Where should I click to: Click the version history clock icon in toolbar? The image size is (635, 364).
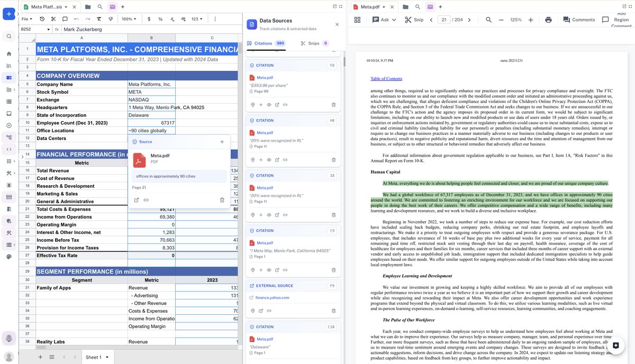[x=42, y=19]
